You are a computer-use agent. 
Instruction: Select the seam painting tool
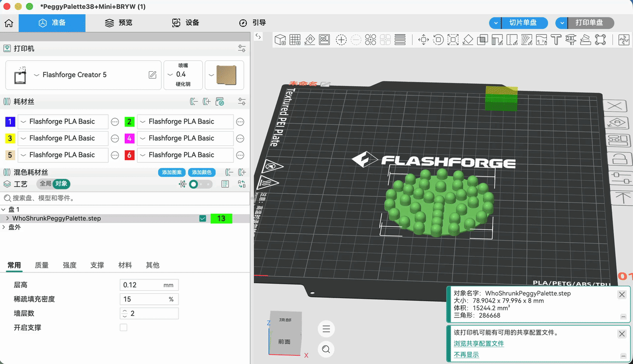click(512, 40)
